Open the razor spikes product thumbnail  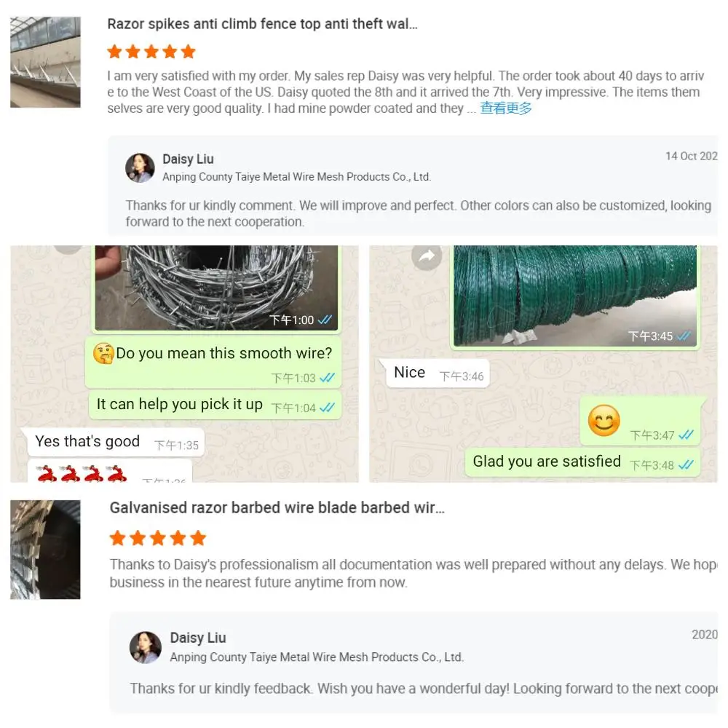45,62
